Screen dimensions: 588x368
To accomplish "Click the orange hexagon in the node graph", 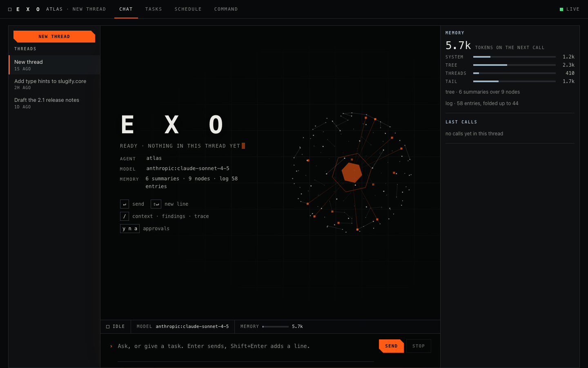I will pos(352,172).
